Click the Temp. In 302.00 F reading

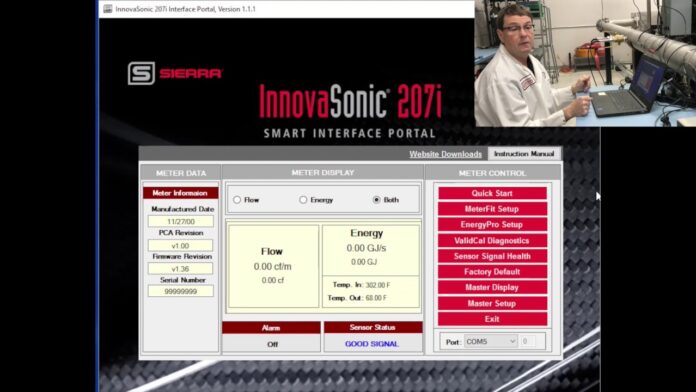click(361, 285)
